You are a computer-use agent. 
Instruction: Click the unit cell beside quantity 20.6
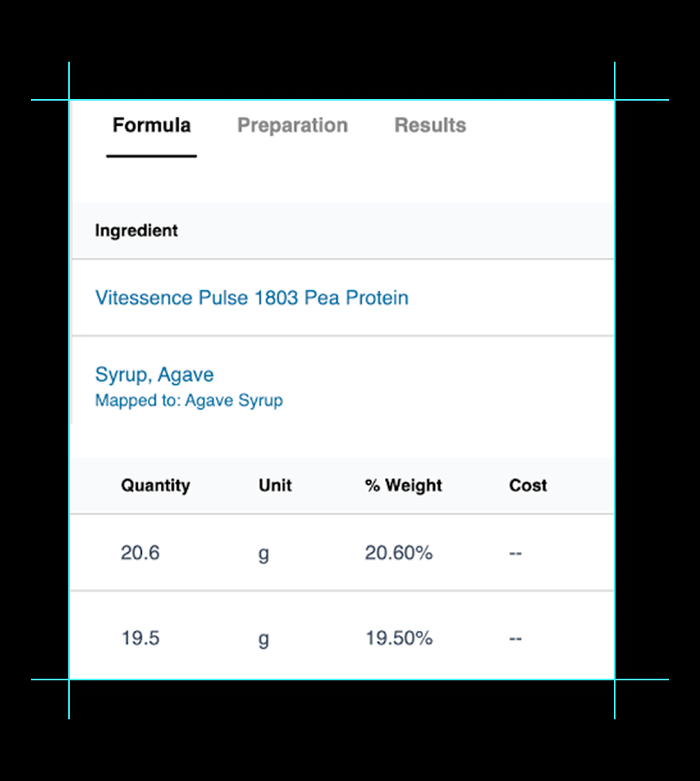pos(263,554)
